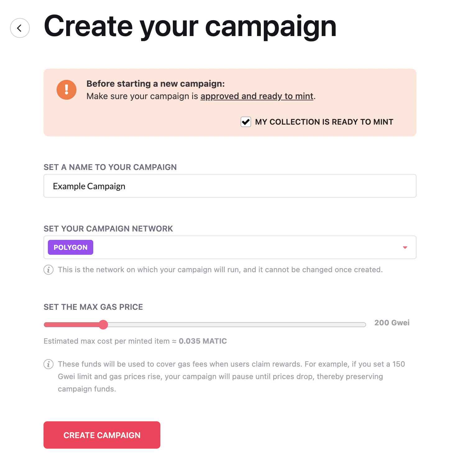Click the Create your campaign heading

tap(190, 26)
